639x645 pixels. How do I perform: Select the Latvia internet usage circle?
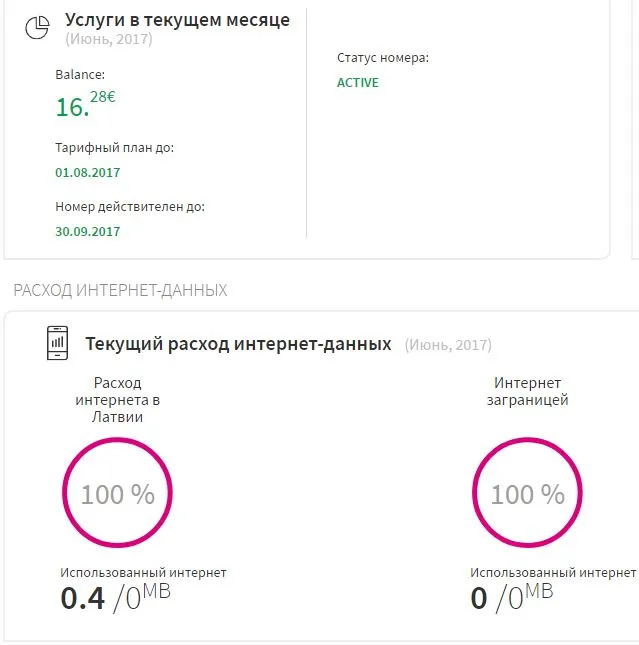coord(117,492)
